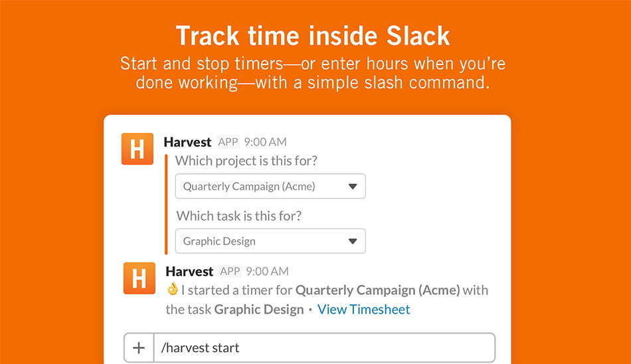Click the bold Graphic Design text in the confirmation
This screenshot has width=631, height=364.
point(259,310)
